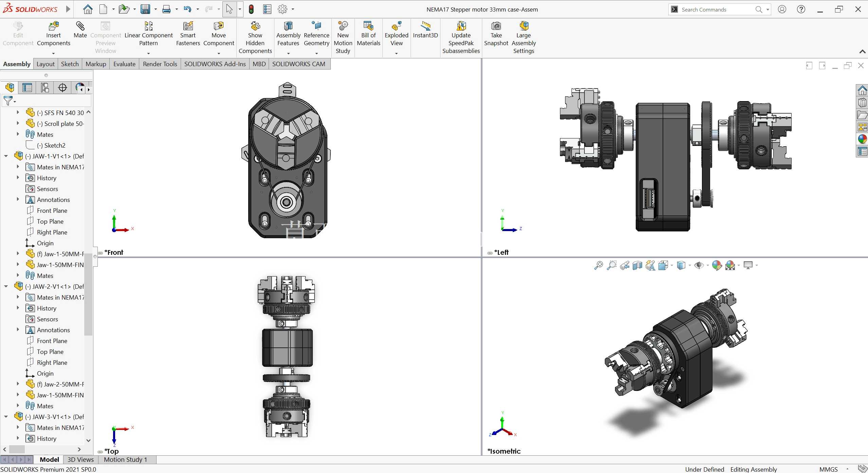This screenshot has height=473, width=868.
Task: Click the Rebuild traffic light icon
Action: coord(251,9)
